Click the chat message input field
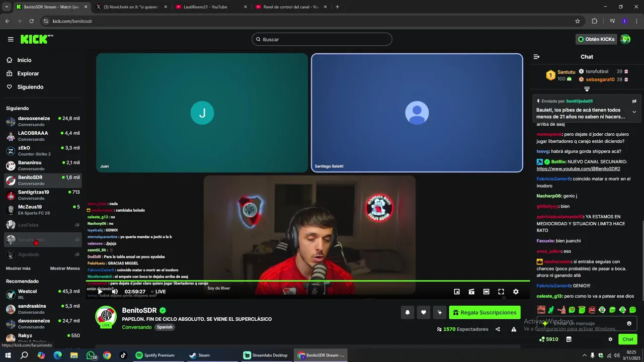The width and height of the screenshot is (644, 362). click(586, 323)
